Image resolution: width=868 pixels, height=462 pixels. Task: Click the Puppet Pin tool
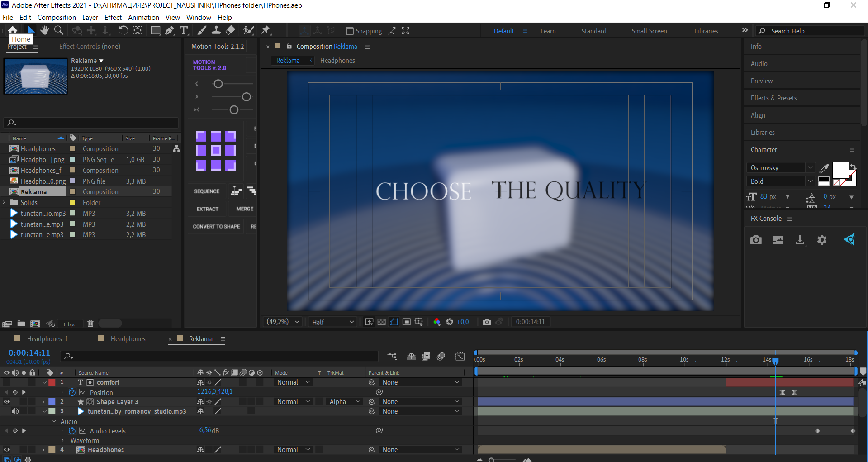click(266, 30)
